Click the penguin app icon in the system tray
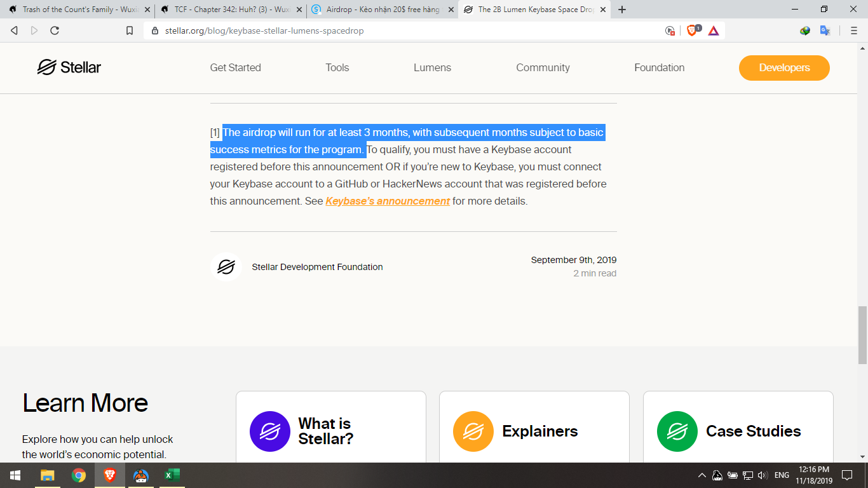 pos(717,475)
